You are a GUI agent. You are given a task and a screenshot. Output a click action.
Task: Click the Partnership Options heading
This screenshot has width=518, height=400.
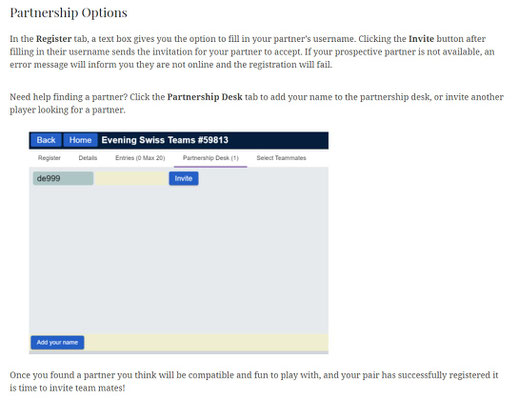pyautogui.click(x=69, y=13)
